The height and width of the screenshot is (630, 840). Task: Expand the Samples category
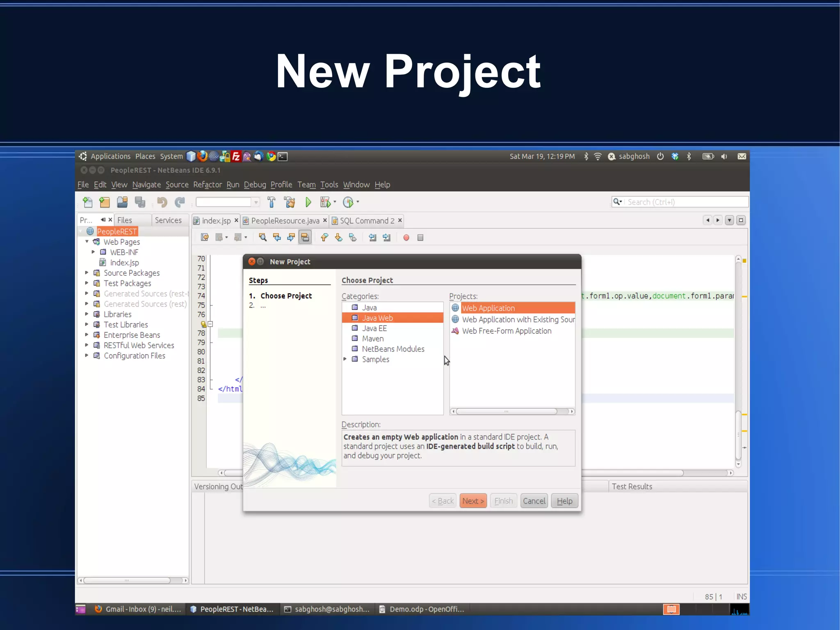[345, 359]
